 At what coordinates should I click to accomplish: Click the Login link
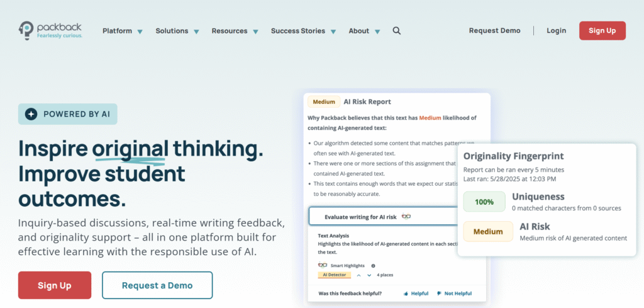556,30
